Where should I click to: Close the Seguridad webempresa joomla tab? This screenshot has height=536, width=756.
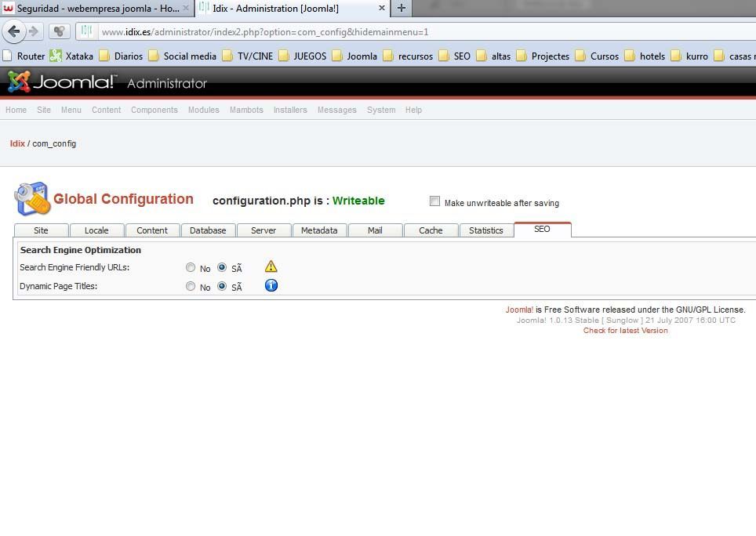pos(186,8)
